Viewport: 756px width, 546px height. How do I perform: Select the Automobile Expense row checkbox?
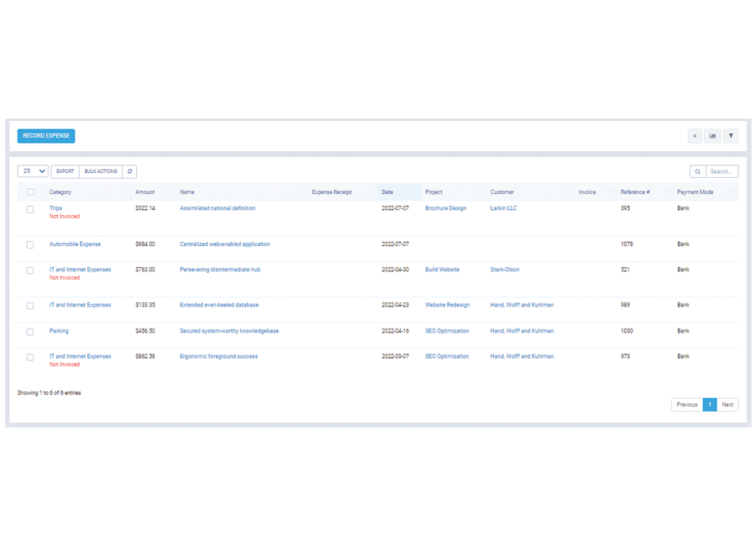30,244
